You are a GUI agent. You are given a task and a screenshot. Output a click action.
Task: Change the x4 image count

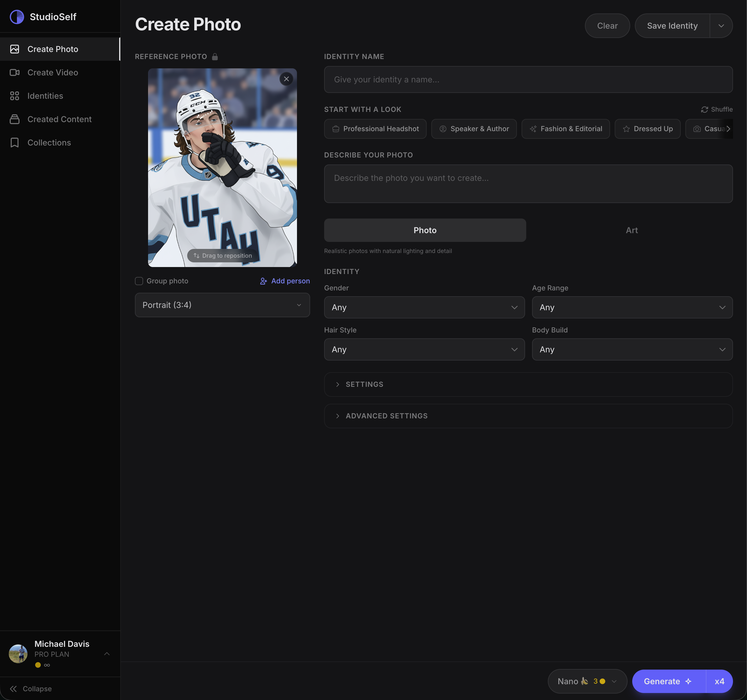tap(719, 681)
